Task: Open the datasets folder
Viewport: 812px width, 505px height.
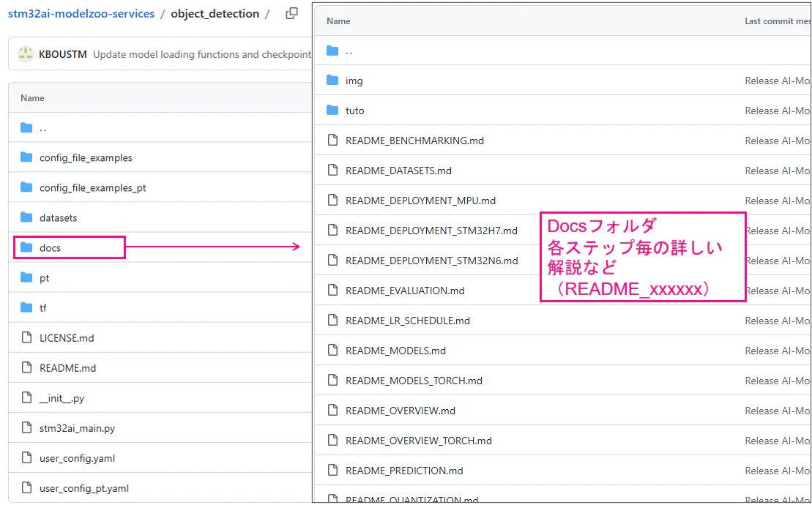Action: point(58,218)
